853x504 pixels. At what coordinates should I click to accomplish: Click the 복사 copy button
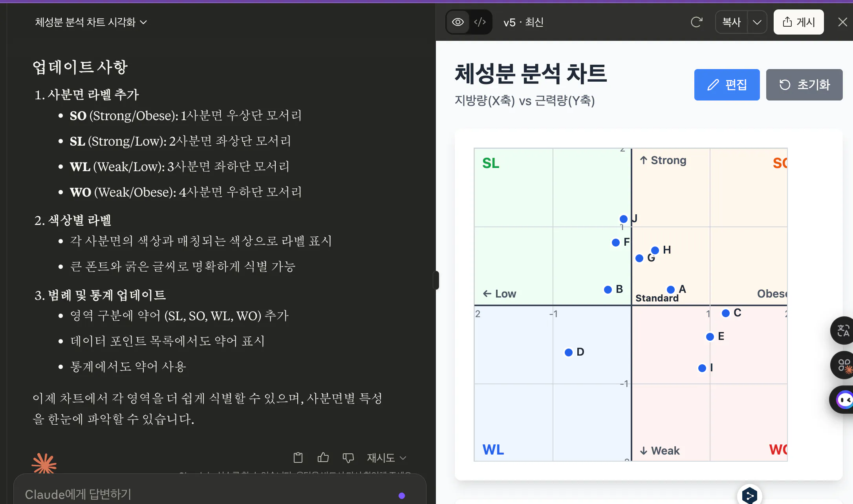point(731,22)
